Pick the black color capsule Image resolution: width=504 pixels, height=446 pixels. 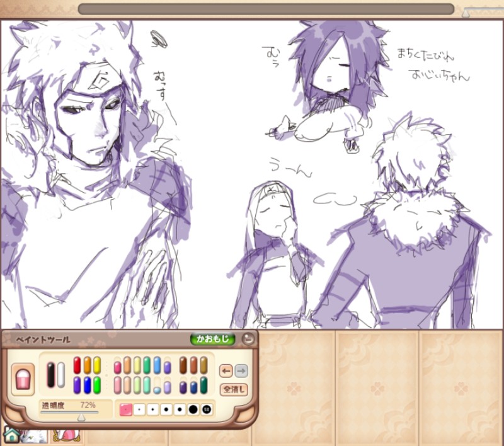point(51,375)
